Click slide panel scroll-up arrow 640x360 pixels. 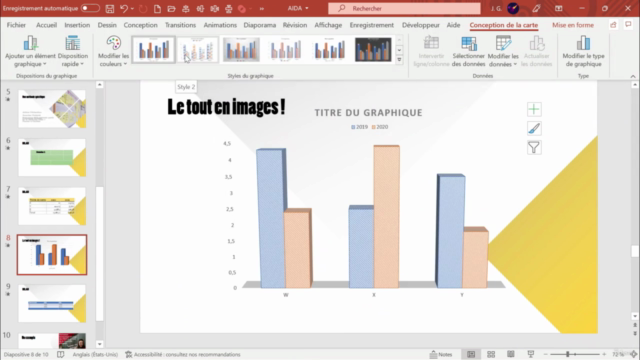click(100, 85)
